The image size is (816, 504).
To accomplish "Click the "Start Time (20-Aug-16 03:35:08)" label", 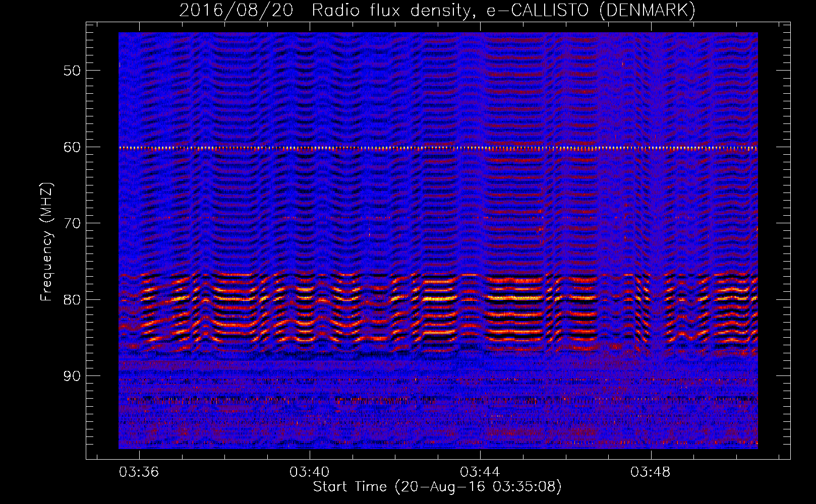I will [x=437, y=487].
